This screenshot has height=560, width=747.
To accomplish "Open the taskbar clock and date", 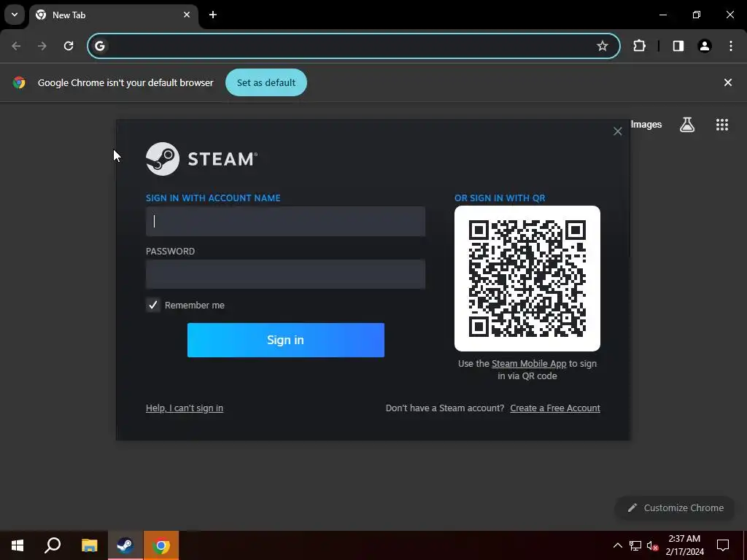I will (684, 545).
